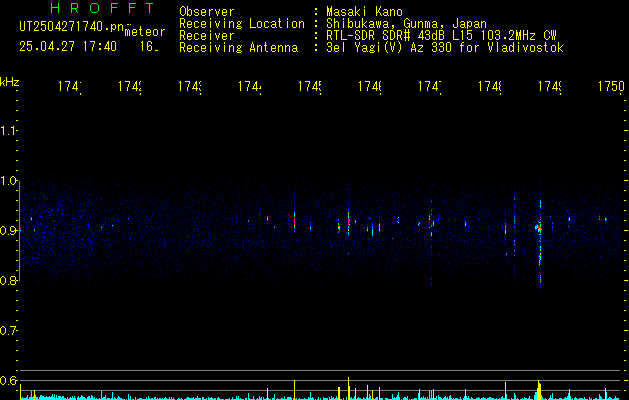Click the 1747 time axis marker

(x=430, y=86)
